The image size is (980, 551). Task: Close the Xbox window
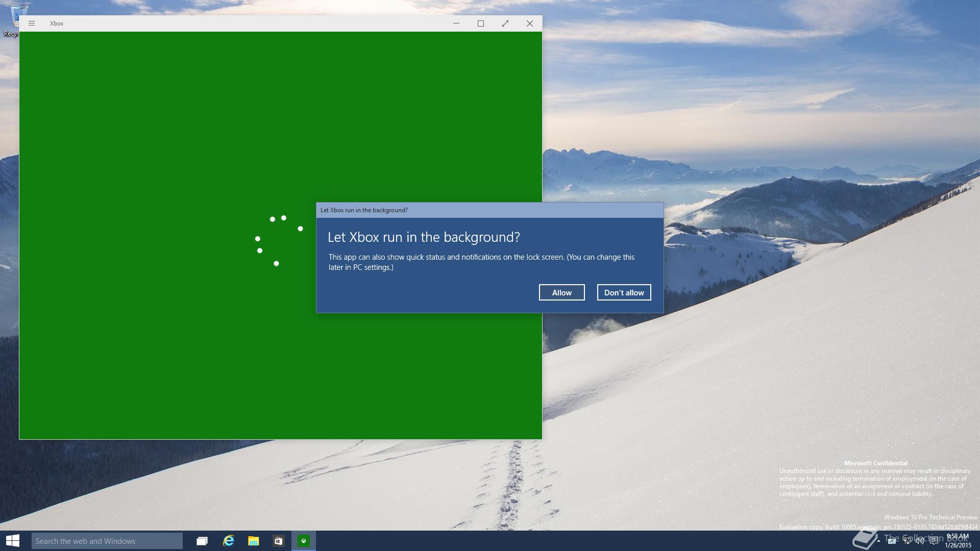coord(530,23)
